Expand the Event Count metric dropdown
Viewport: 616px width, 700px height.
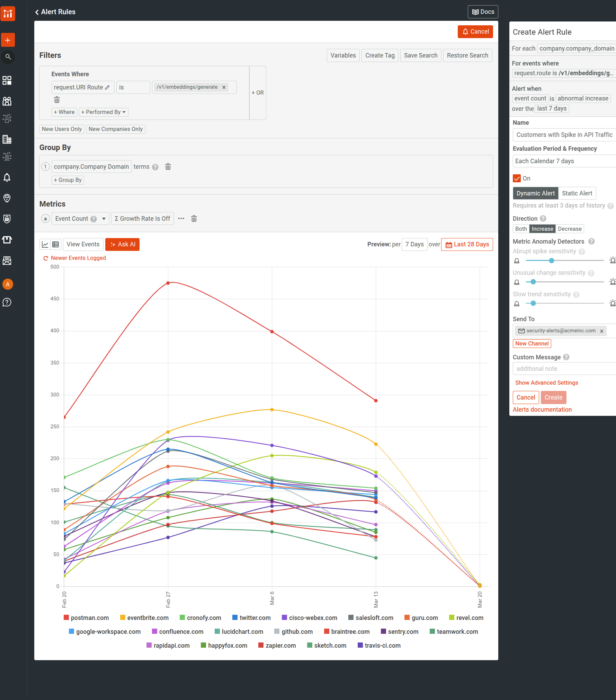click(103, 218)
